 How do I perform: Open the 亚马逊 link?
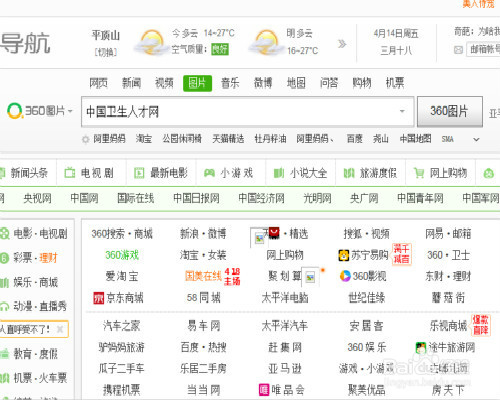(285, 369)
